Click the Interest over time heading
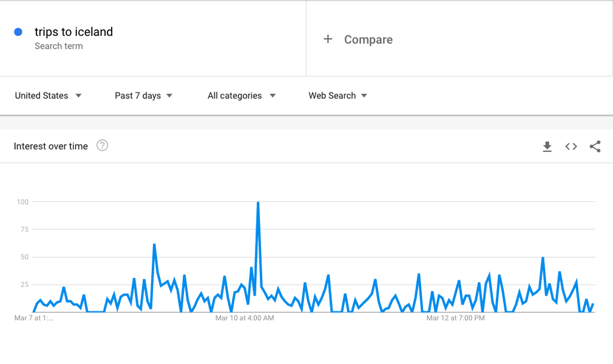This screenshot has width=613, height=364. [x=51, y=146]
